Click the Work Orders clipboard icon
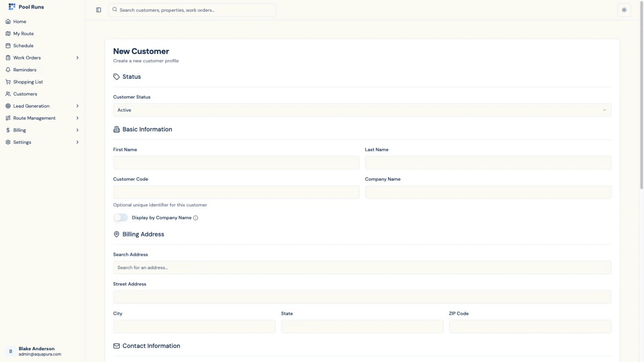The width and height of the screenshot is (644, 362). pyautogui.click(x=8, y=58)
